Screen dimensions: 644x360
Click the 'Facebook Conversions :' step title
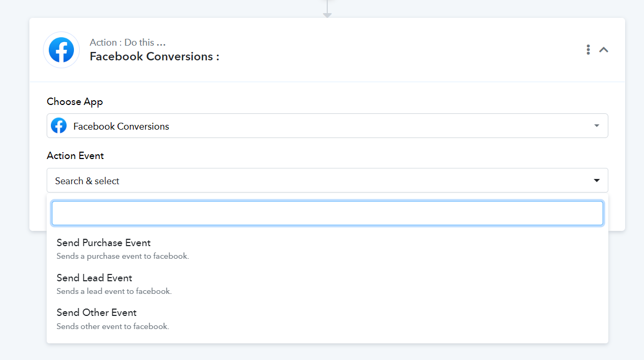[155, 56]
